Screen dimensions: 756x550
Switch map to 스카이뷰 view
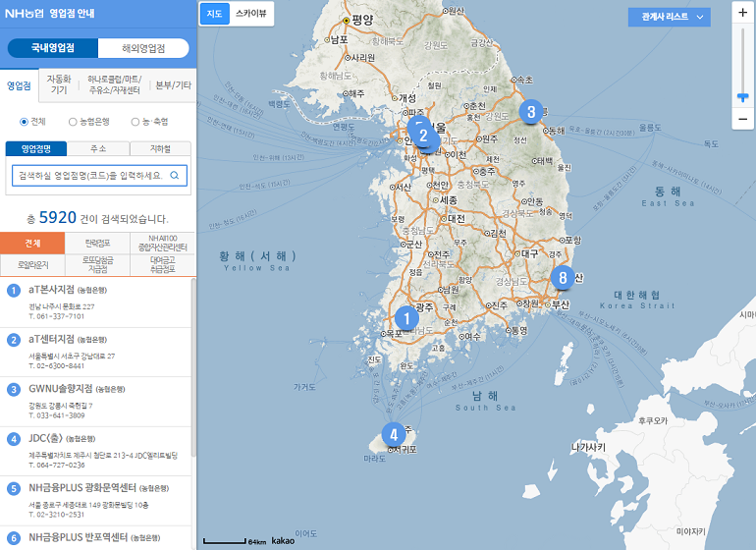[250, 14]
